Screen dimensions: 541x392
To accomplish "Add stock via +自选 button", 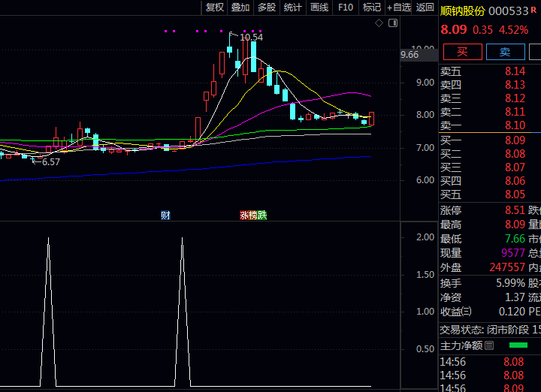I will [398, 8].
